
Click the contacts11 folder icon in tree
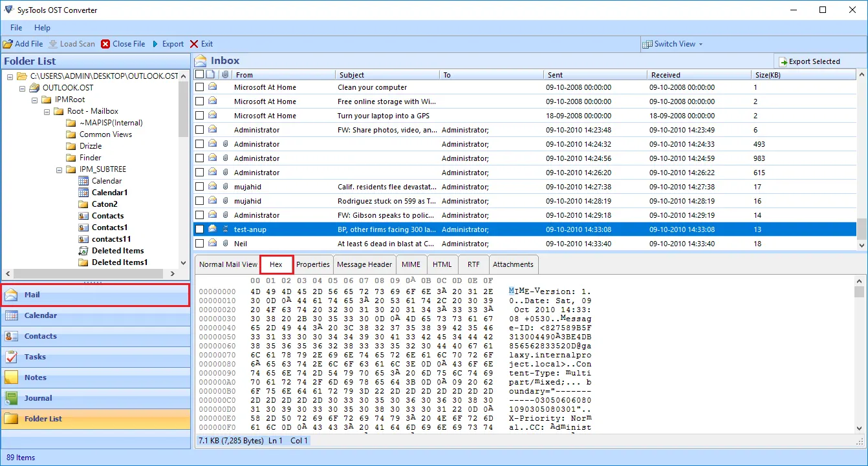[x=83, y=239]
